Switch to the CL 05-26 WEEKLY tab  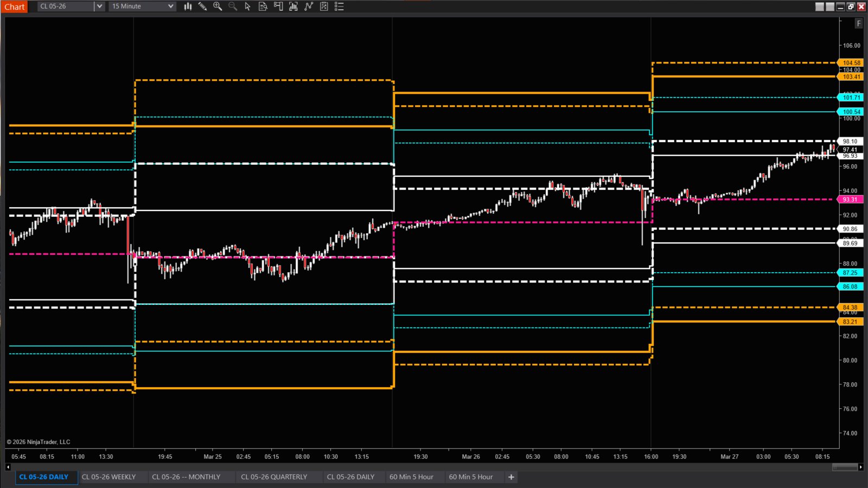click(x=108, y=477)
